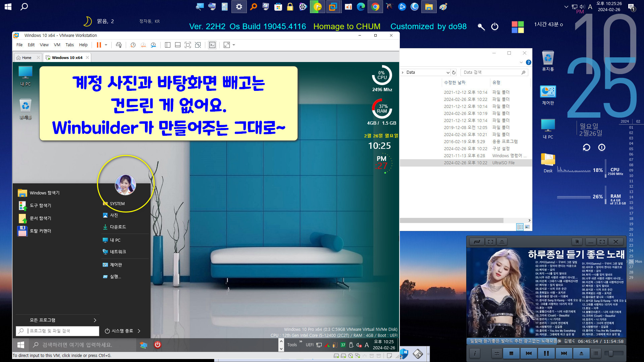Select the UltraISO File row in explorer
The image size is (644, 362).
click(466, 163)
